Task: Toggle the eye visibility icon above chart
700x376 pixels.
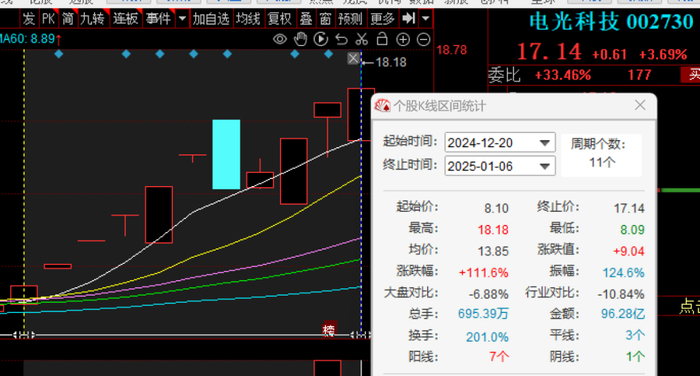Action: [x=280, y=39]
